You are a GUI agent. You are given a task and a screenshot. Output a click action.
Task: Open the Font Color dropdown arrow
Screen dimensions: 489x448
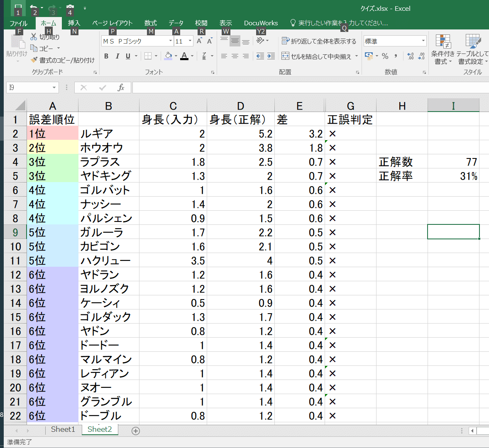[x=192, y=56]
